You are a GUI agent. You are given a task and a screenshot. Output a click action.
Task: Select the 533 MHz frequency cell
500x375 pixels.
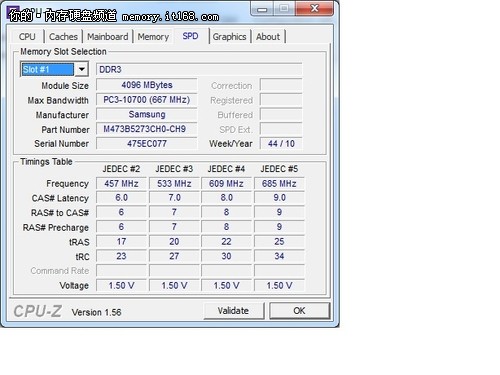(x=174, y=183)
